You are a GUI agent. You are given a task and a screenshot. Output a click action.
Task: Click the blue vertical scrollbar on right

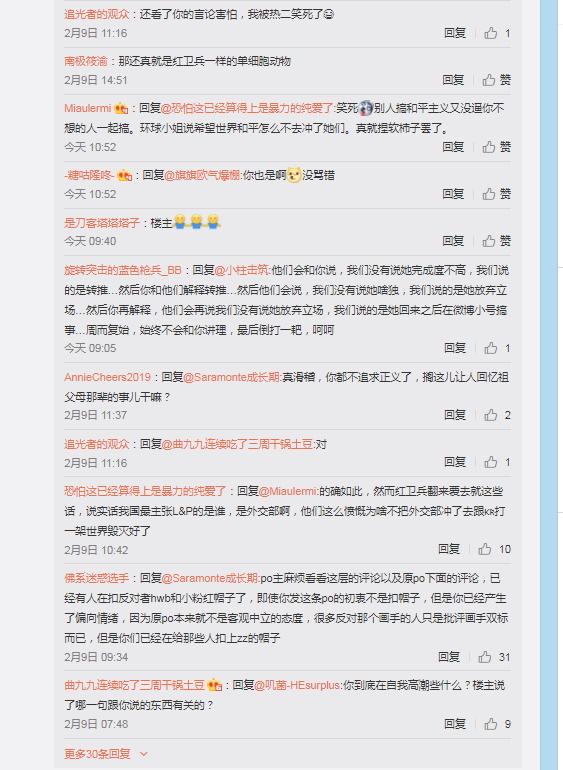pyautogui.click(x=550, y=385)
